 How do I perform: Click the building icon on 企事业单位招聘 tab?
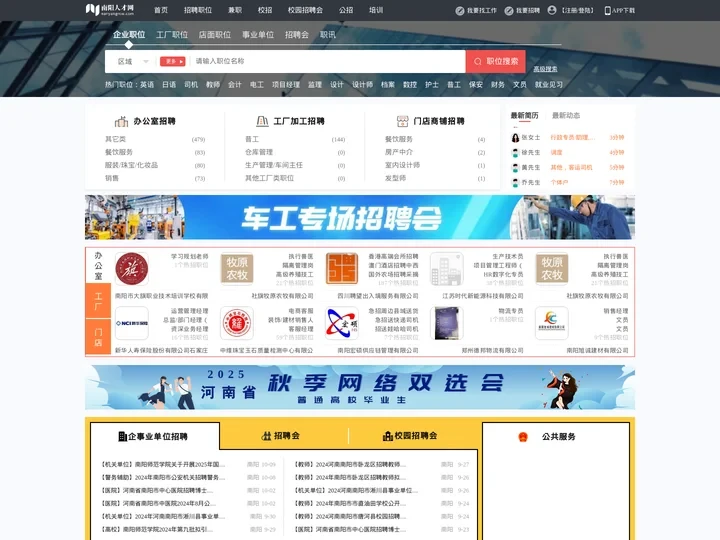point(122,436)
